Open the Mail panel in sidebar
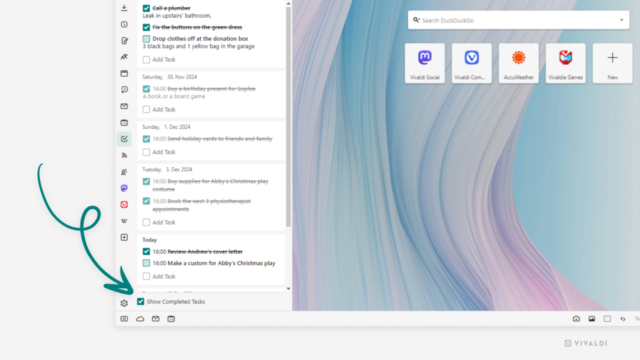 124,106
